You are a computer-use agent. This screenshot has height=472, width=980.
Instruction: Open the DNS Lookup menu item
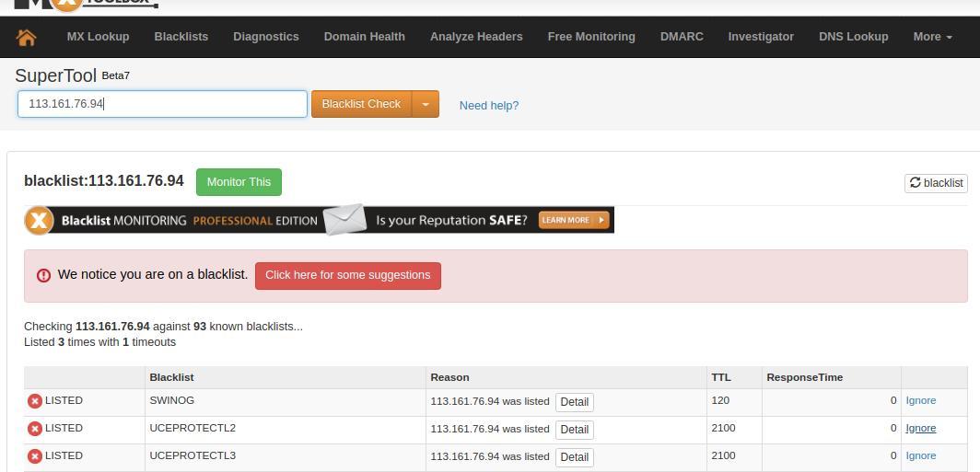pos(854,37)
